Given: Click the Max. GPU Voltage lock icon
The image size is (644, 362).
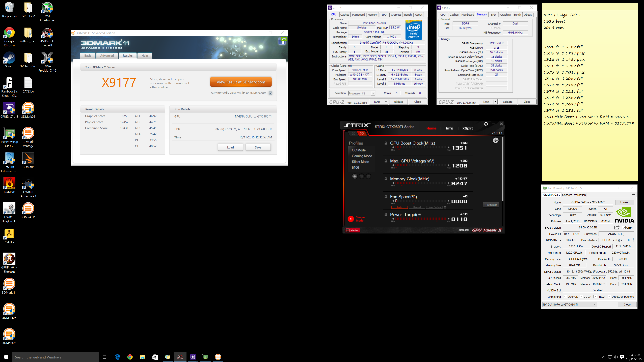Looking at the screenshot, I should coord(386,161).
